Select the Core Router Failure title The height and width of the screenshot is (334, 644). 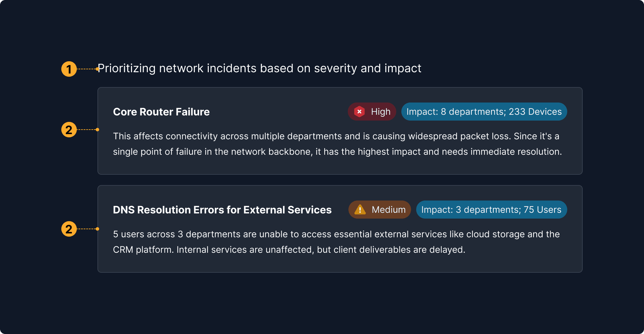tap(161, 112)
